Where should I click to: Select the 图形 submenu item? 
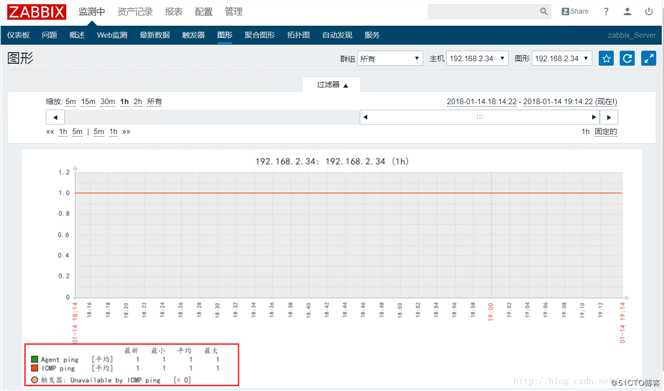224,35
